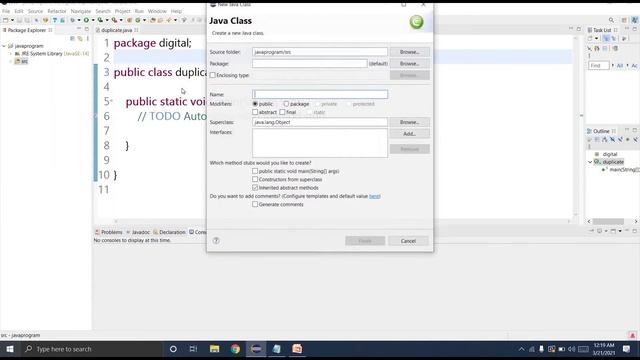Viewport: 640px width, 360px height.
Task: Select the public modifier radio button
Action: (x=255, y=104)
